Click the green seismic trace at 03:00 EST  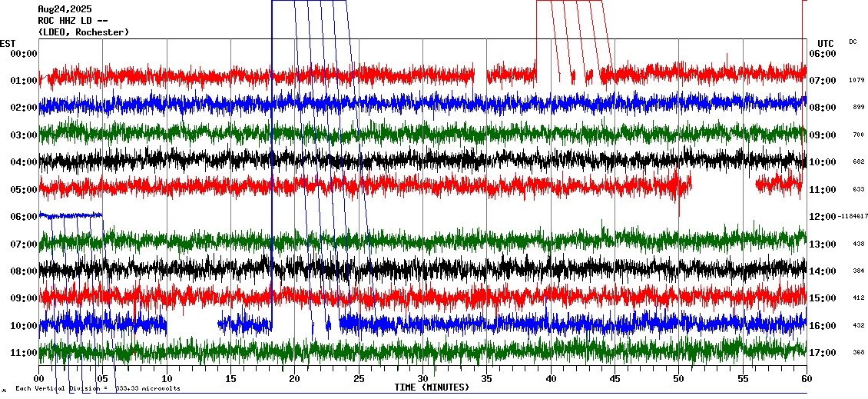422,133
